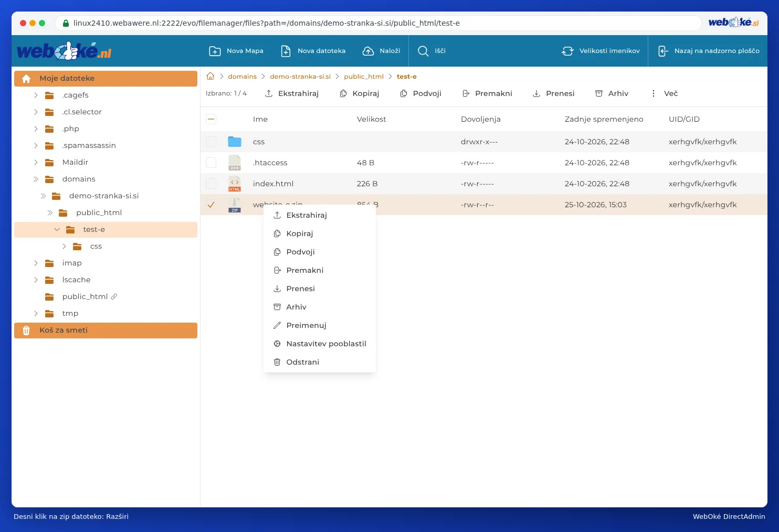Viewport: 779px width, 532px height.
Task: Expand the .cagefs folder tree node
Action: (36, 95)
